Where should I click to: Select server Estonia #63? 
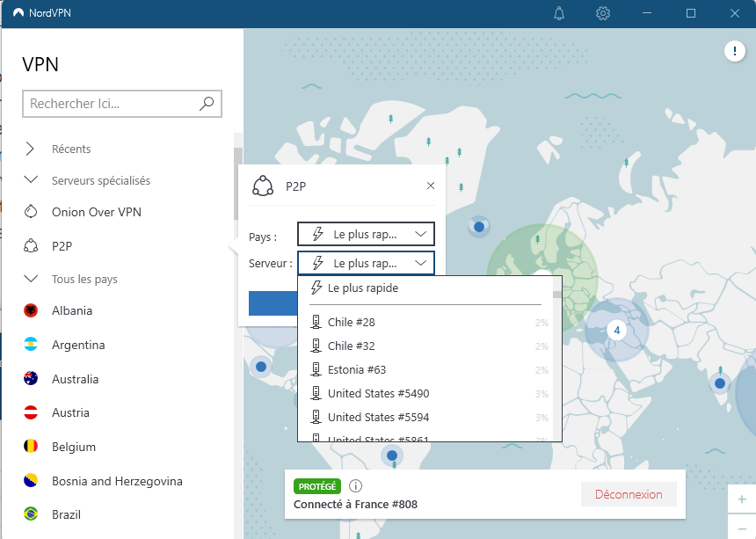coord(425,370)
